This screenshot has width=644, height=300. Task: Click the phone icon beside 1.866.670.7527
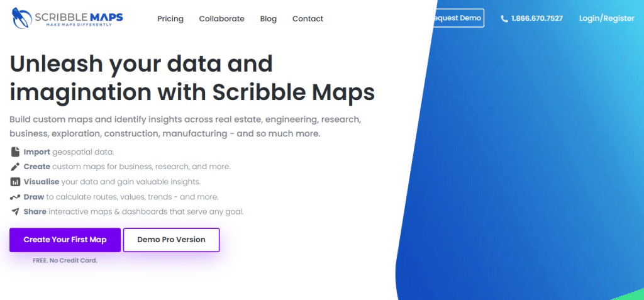coord(504,19)
